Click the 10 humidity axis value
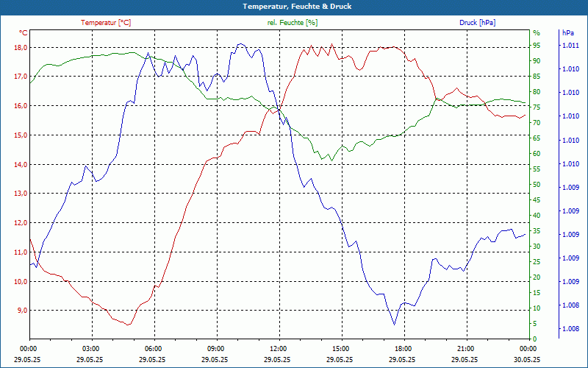This screenshot has height=368, width=588. point(537,308)
